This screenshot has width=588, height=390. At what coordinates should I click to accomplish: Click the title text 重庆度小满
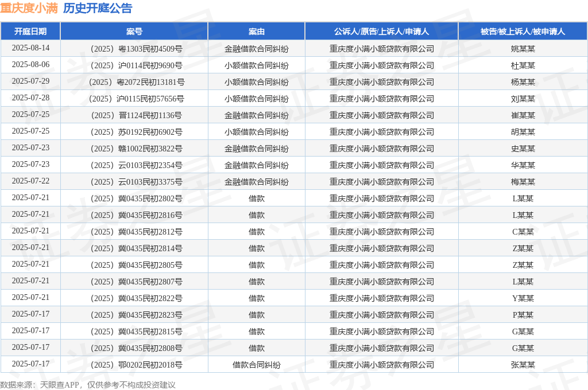click(x=29, y=8)
